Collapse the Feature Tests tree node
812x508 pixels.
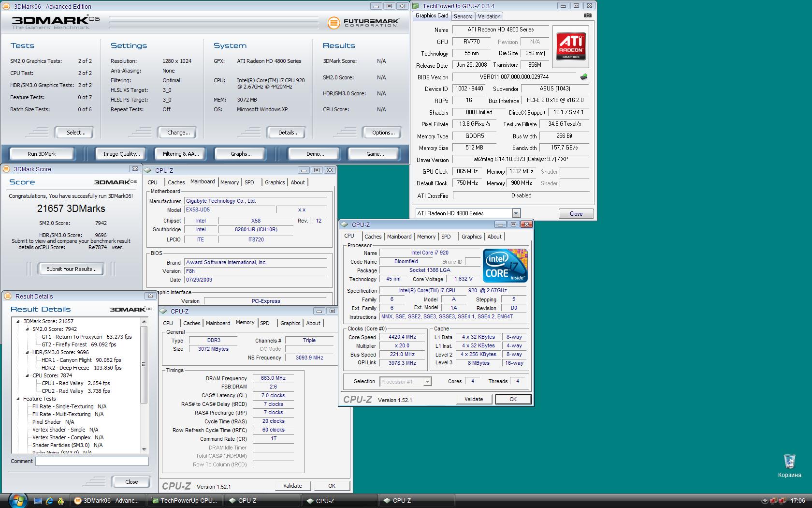[18, 399]
